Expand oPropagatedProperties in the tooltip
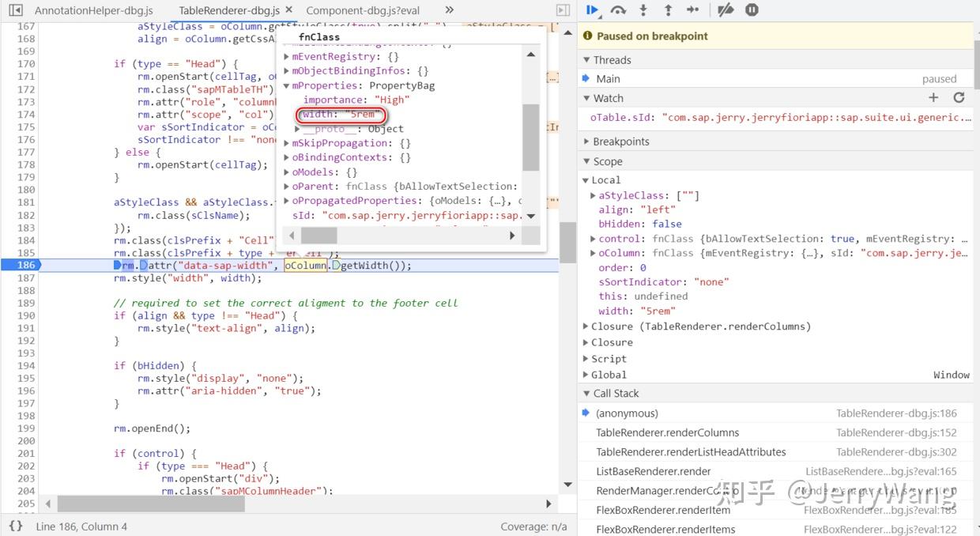Viewport: 980px width, 536px height. [287, 201]
